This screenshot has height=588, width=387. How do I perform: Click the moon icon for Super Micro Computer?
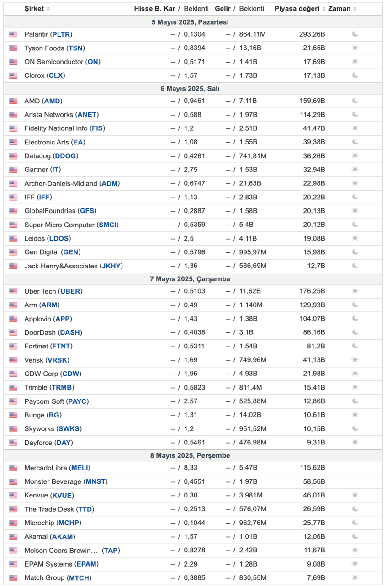(355, 225)
